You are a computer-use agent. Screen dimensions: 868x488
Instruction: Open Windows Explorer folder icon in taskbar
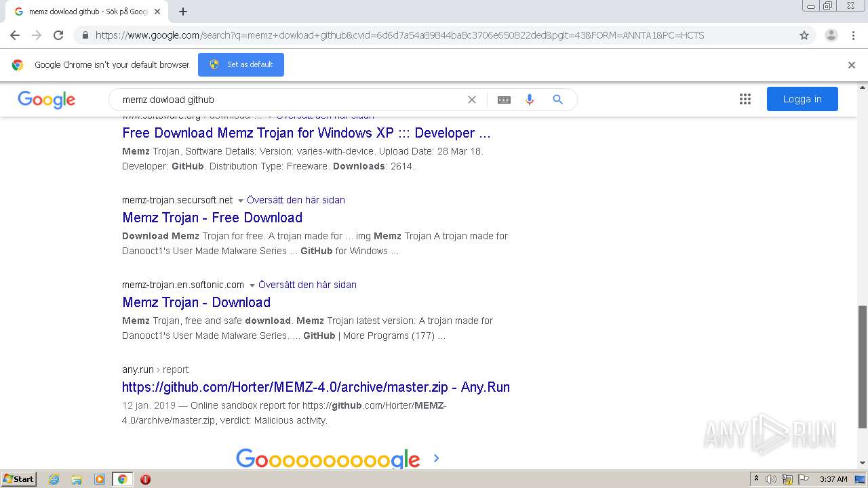pyautogui.click(x=77, y=479)
